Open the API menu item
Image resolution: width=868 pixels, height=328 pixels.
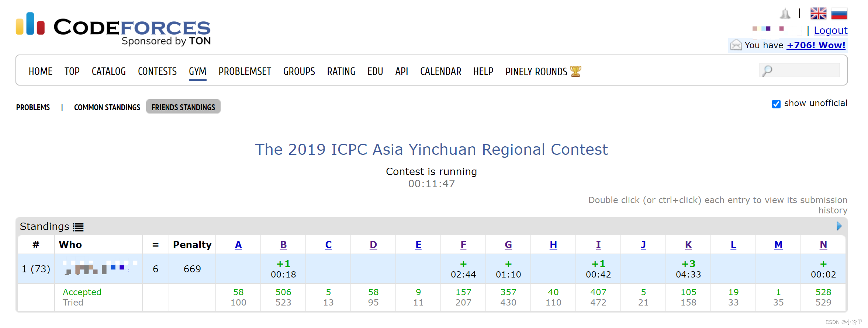pos(402,71)
